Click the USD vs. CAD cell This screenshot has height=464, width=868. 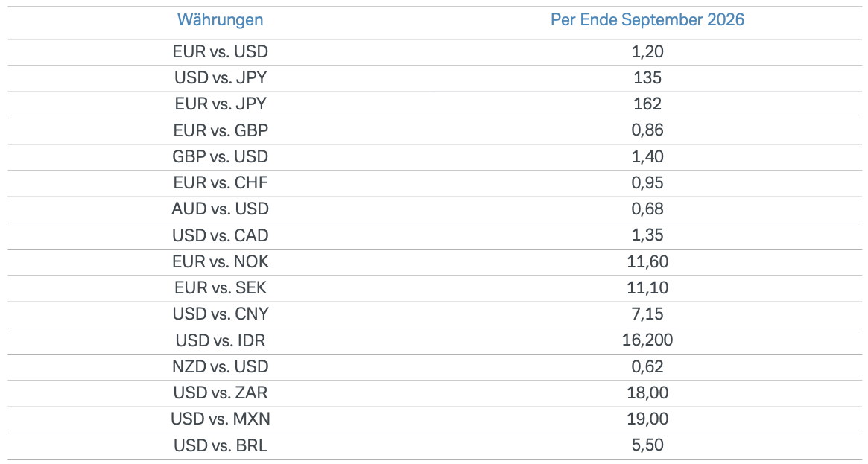pos(220,235)
